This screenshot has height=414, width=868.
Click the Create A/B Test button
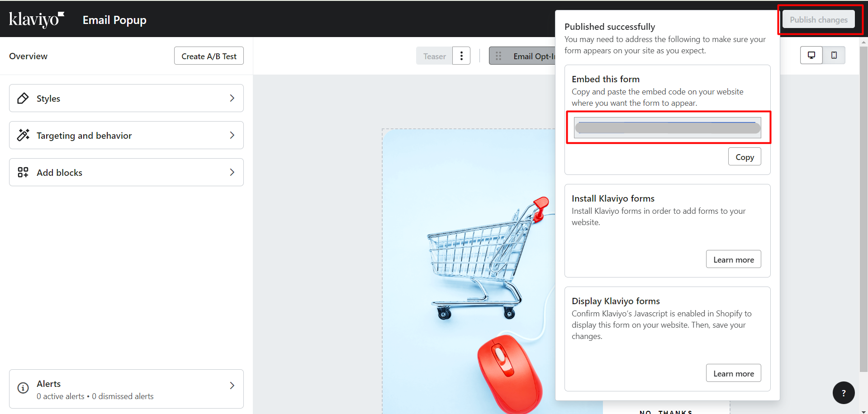coord(209,56)
